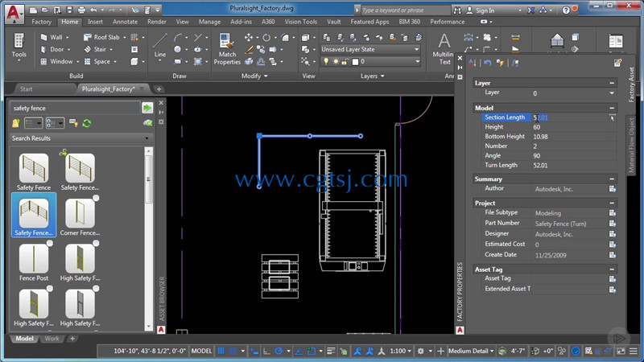The width and height of the screenshot is (644, 362).
Task: Select the Safety Fence asset thumbnail
Action: coord(34,171)
